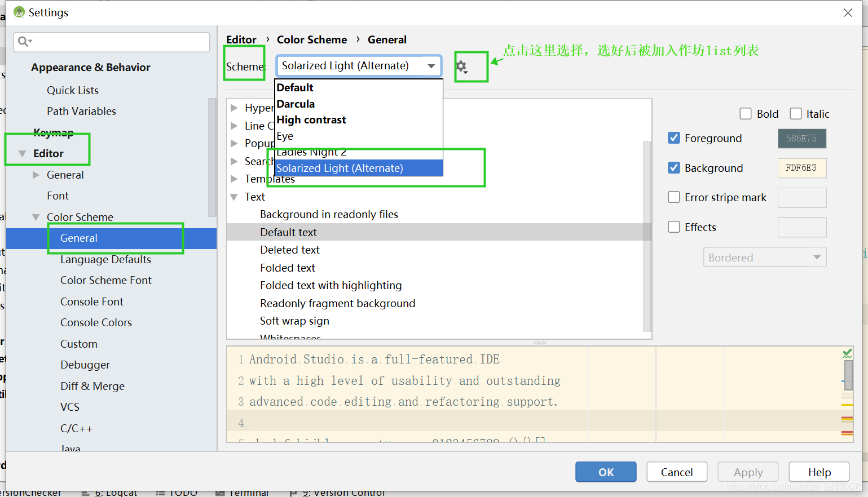
Task: Expand the Line Coverage category arrow
Action: tap(234, 126)
